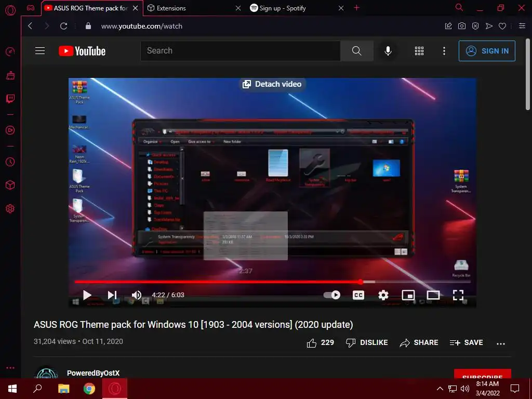
Task: Open GX Control speedometer icon in sidebar
Action: (10, 51)
